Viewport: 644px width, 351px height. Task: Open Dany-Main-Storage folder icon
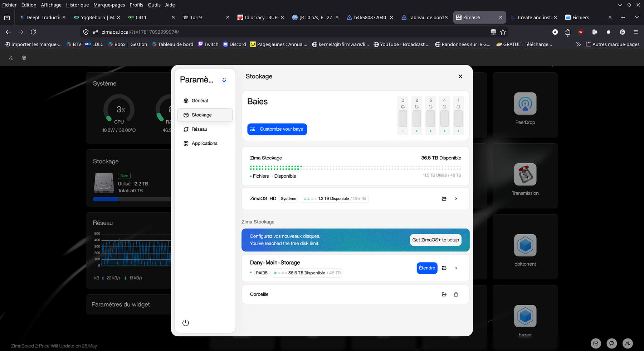click(444, 268)
